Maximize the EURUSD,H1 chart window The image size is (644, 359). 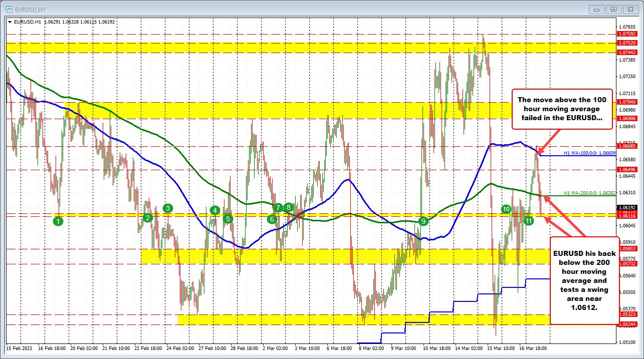[x=614, y=9]
